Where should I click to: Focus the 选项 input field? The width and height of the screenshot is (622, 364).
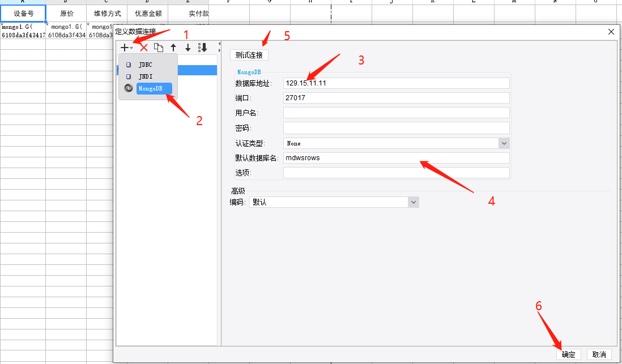397,173
